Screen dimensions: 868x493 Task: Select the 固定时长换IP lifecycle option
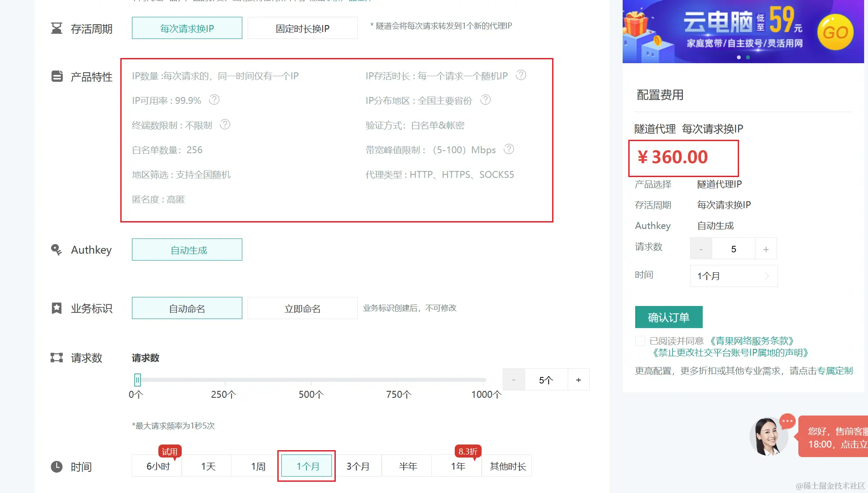tap(302, 28)
